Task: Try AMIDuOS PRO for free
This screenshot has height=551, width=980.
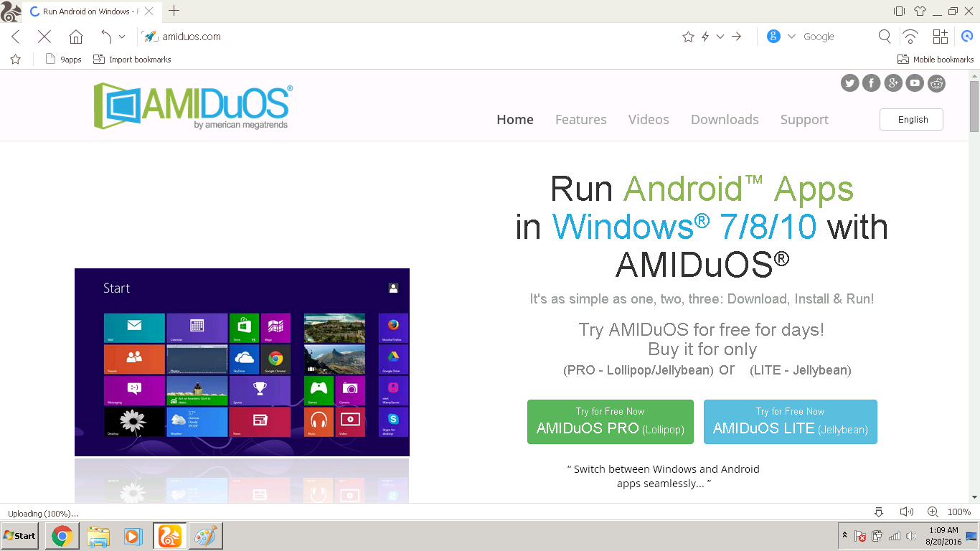Action: [610, 422]
